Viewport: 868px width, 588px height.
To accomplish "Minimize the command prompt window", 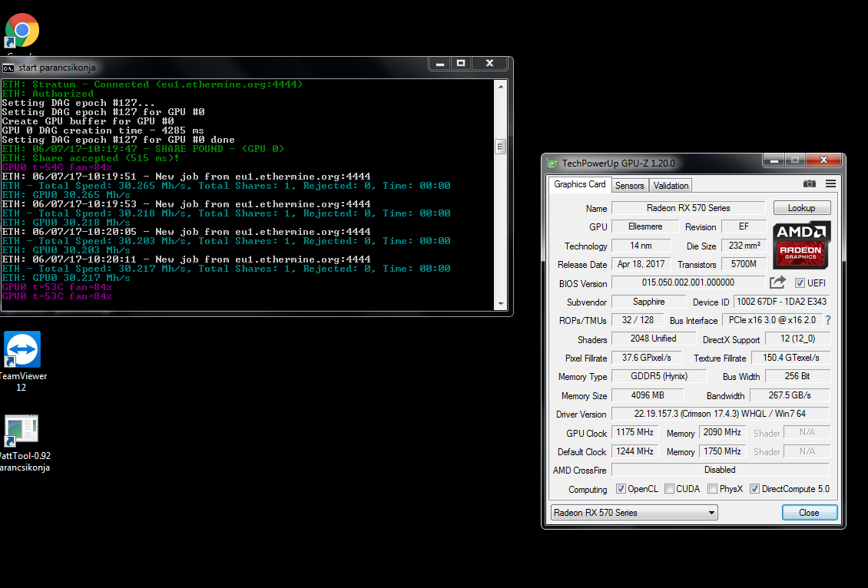I will (x=440, y=64).
